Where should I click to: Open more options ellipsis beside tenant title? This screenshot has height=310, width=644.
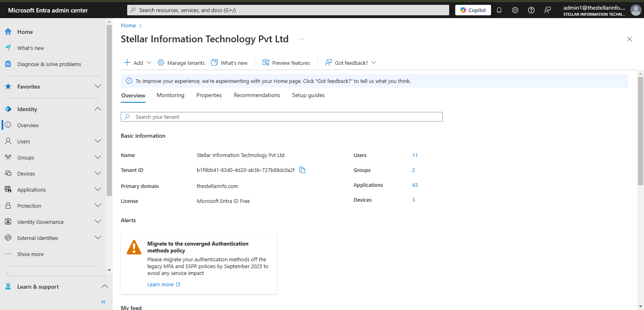click(x=301, y=39)
